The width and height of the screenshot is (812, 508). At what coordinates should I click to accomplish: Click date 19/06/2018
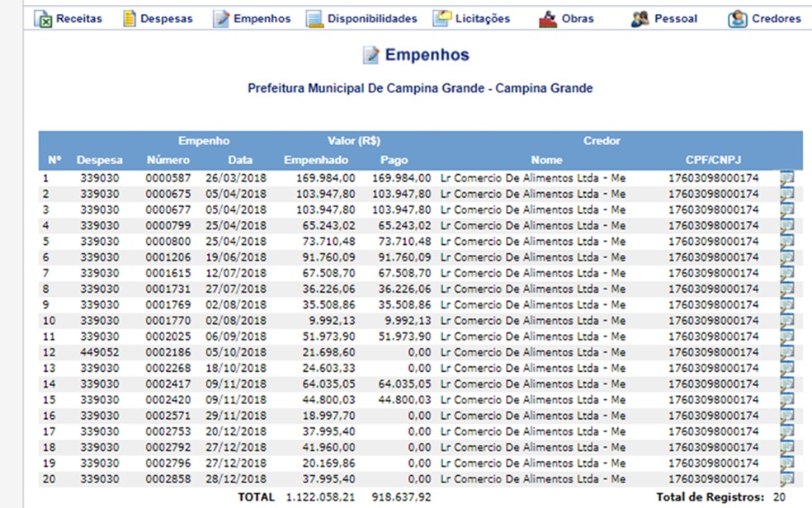(236, 257)
